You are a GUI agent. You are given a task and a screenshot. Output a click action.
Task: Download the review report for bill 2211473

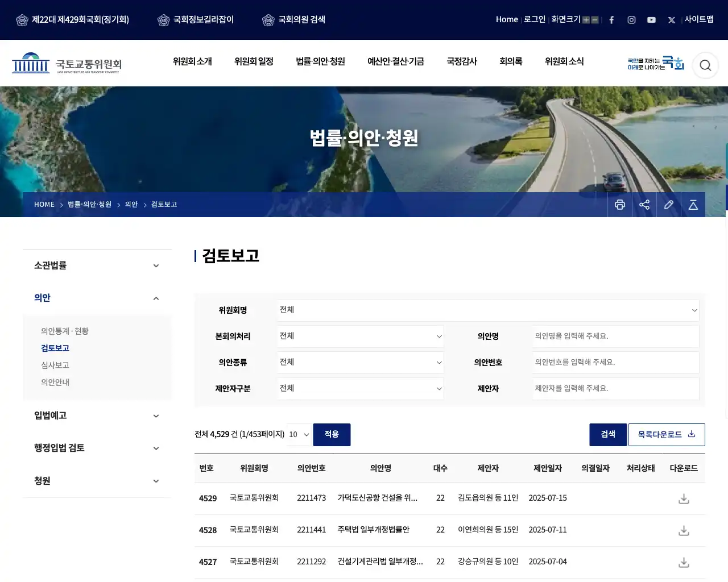[x=684, y=498]
